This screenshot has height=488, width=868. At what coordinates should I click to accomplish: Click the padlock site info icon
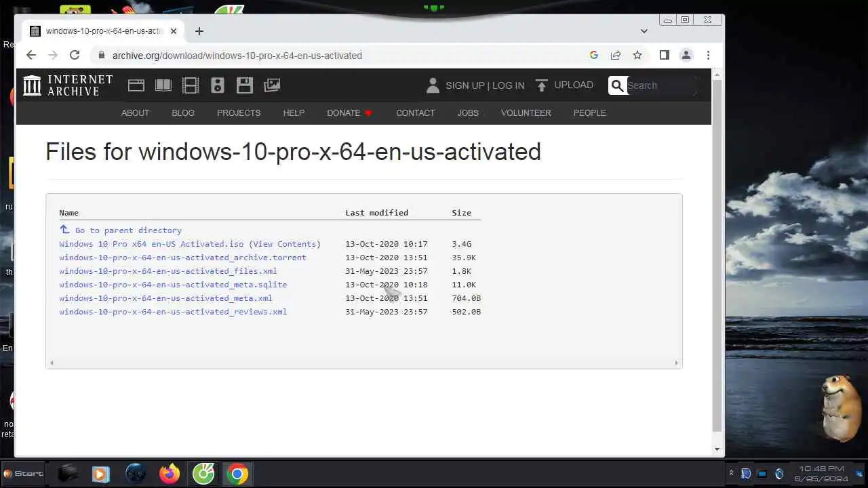tap(101, 56)
